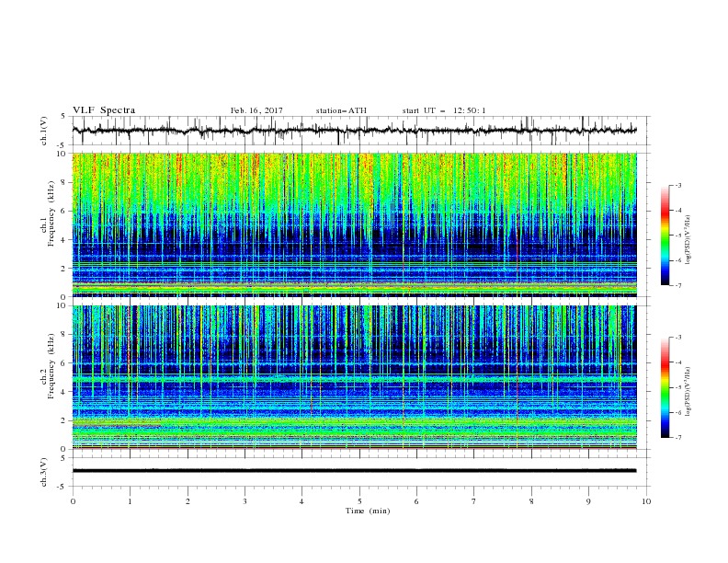Click time axis tick label "2"
Viewport: 728px width, 563px height.
(188, 501)
